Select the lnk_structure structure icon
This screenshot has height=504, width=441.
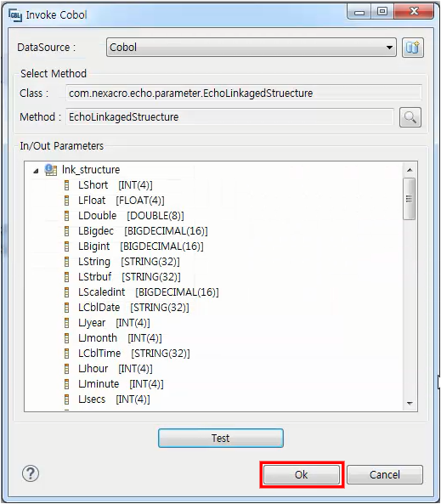point(51,170)
